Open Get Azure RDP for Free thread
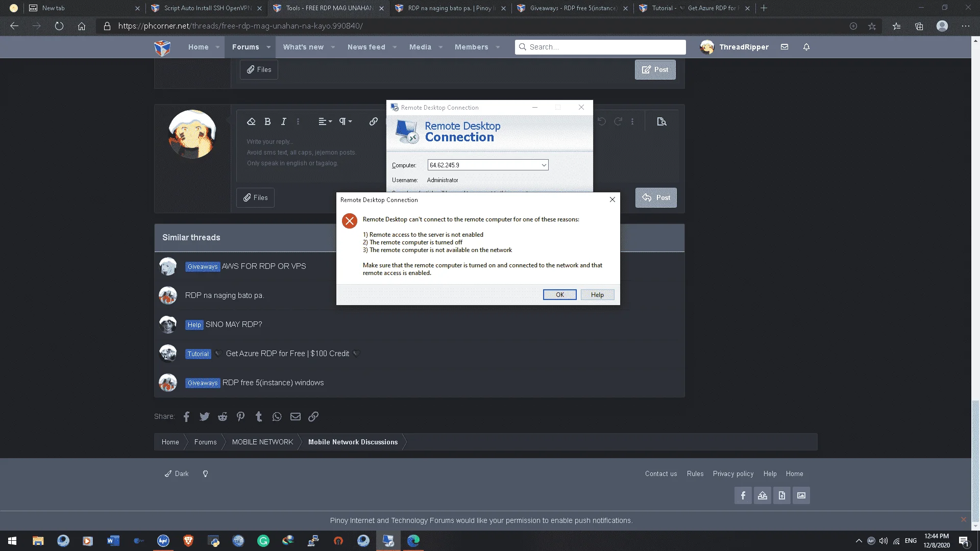The height and width of the screenshot is (551, 980). (287, 354)
